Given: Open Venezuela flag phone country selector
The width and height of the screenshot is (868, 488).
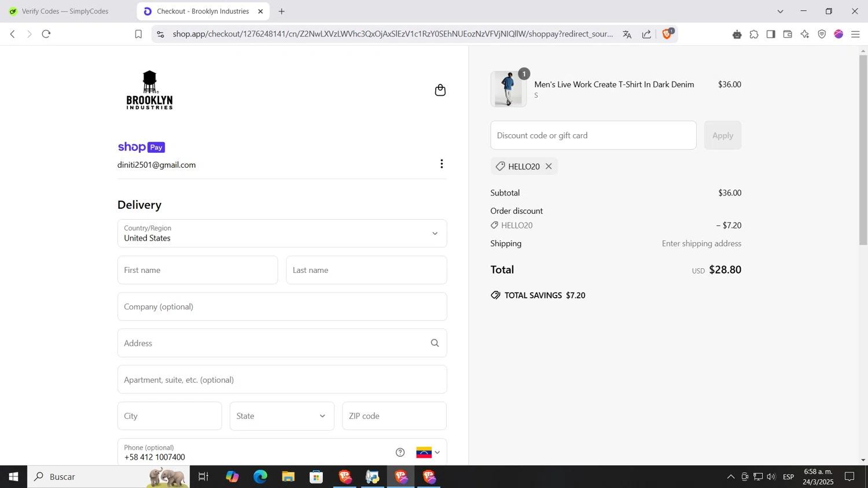Looking at the screenshot, I should 428,452.
